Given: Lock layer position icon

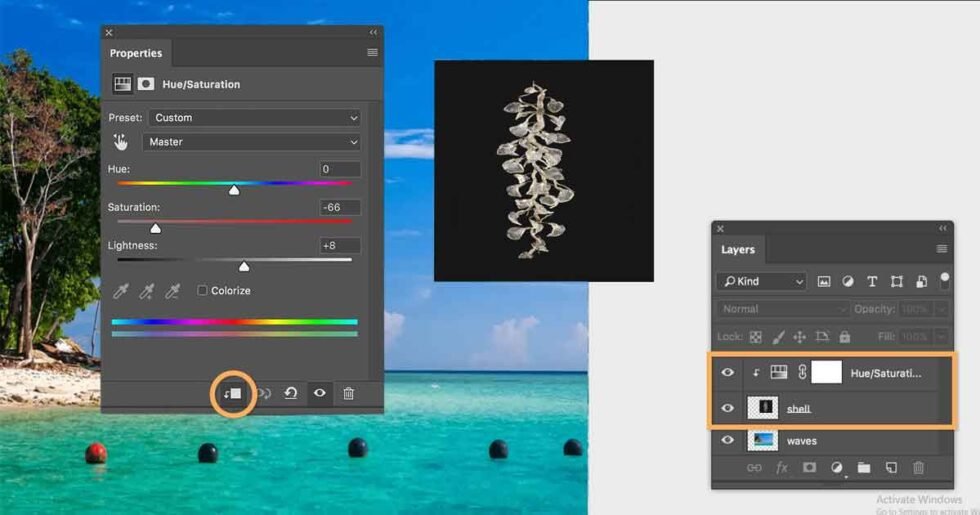Looking at the screenshot, I should click(x=799, y=337).
